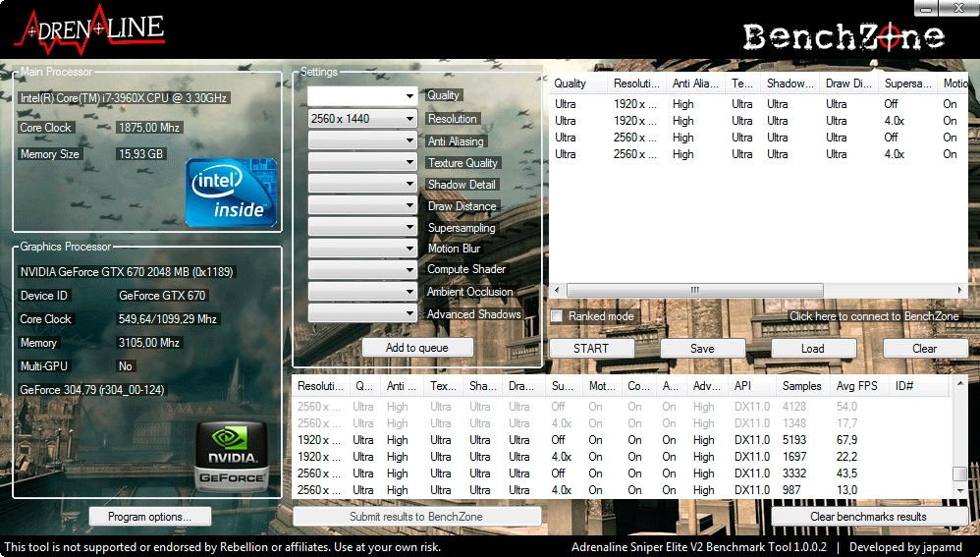The image size is (980, 557).
Task: Click the results list scroll-up arrow
Action: pos(960,382)
